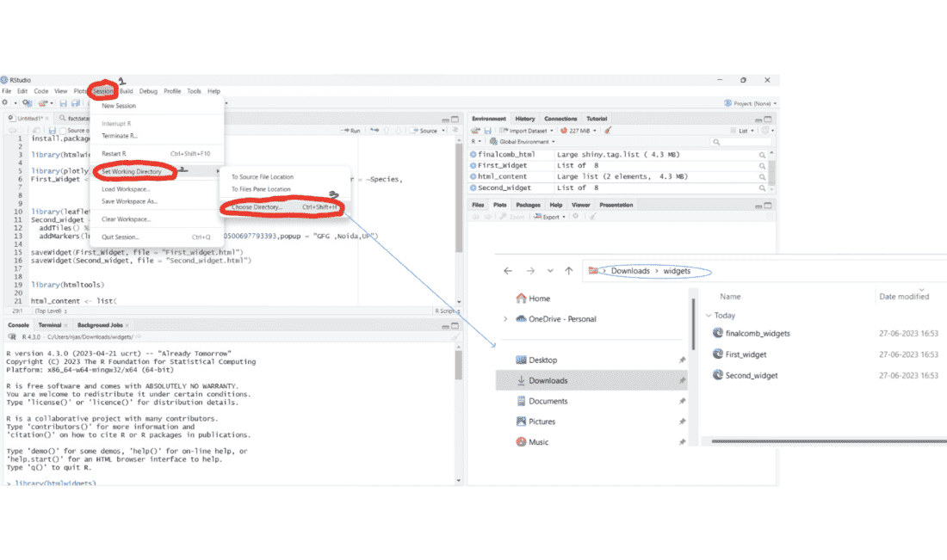The height and width of the screenshot is (560, 947).
Task: Click the save workspace icon in the Environment pane
Action: pos(487,131)
